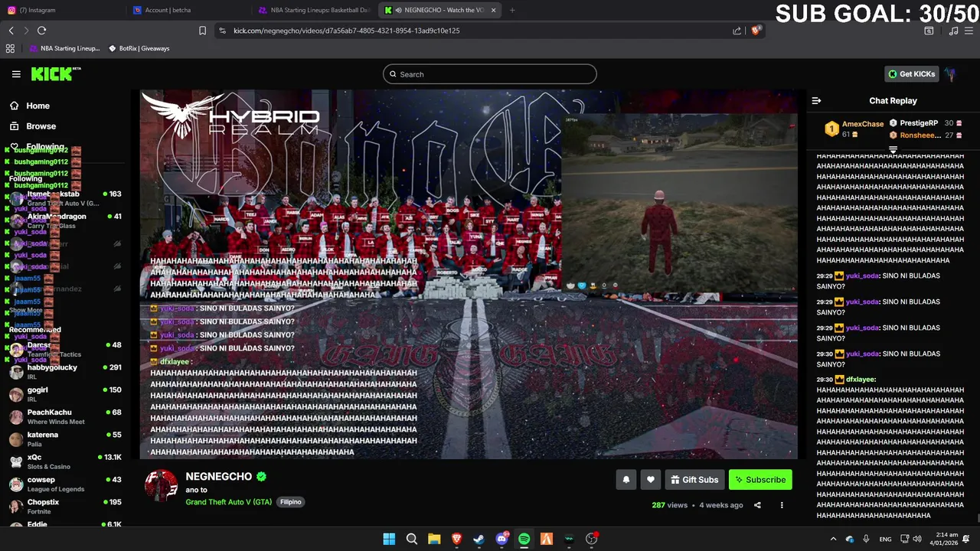
Task: Open habbygolucky recommended channel
Action: click(x=65, y=372)
